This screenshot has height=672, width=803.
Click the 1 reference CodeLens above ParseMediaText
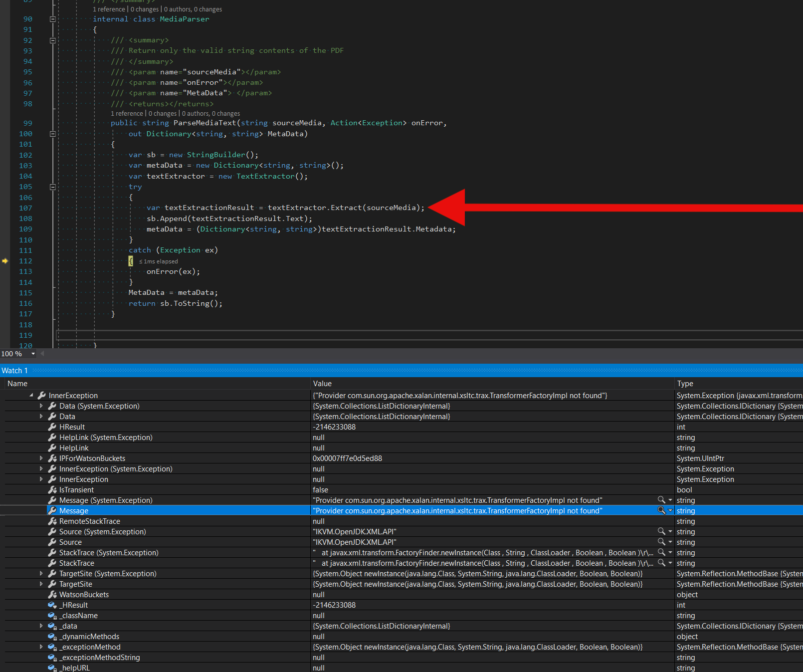pyautogui.click(x=127, y=114)
